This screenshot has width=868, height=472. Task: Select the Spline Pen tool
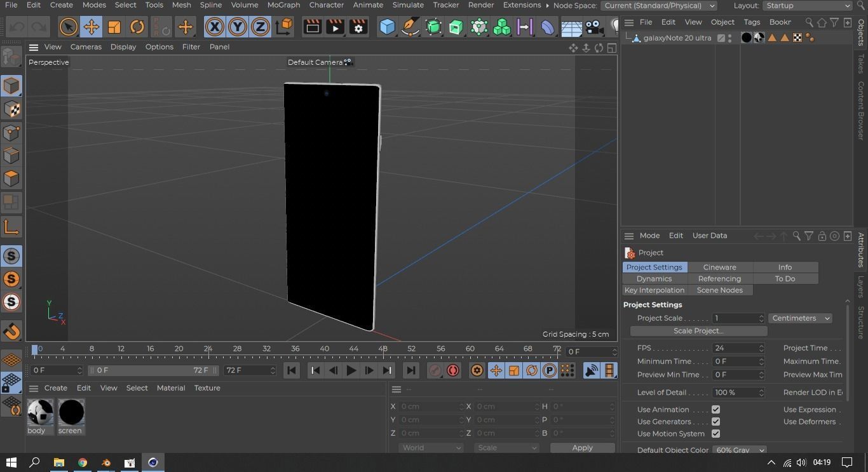click(x=410, y=27)
